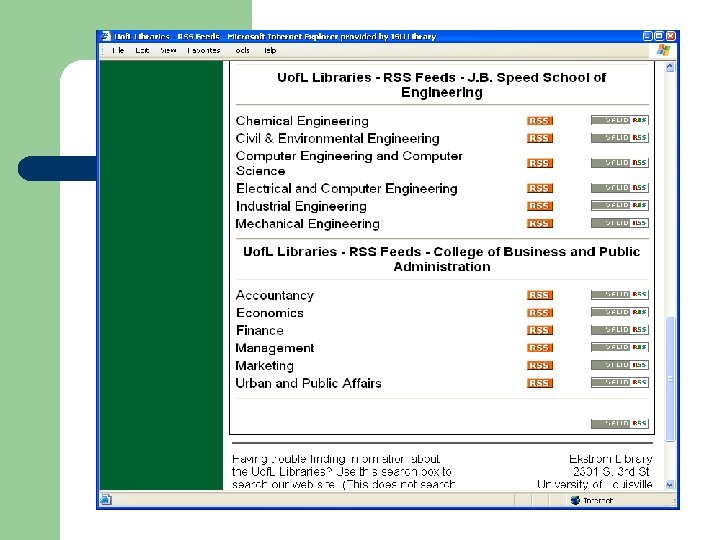Click the orange RSS icon for Management
The width and height of the screenshot is (720, 540).
tap(540, 348)
